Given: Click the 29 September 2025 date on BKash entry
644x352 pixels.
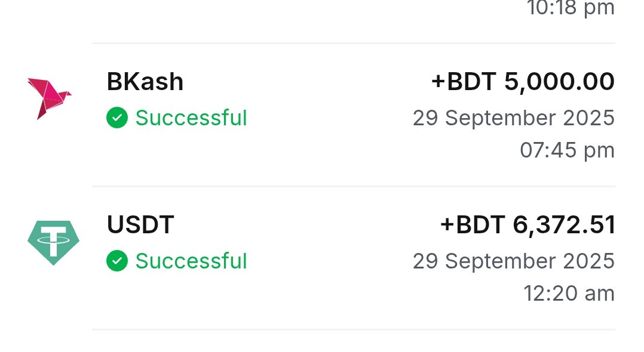Looking at the screenshot, I should click(x=513, y=118).
